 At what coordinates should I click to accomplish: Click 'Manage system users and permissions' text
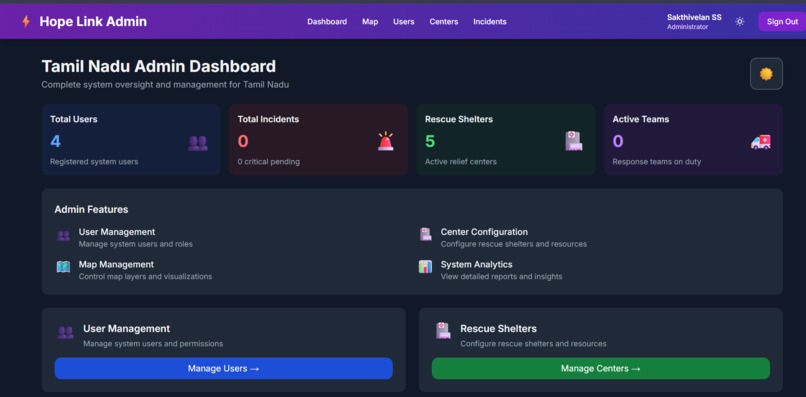pos(153,344)
